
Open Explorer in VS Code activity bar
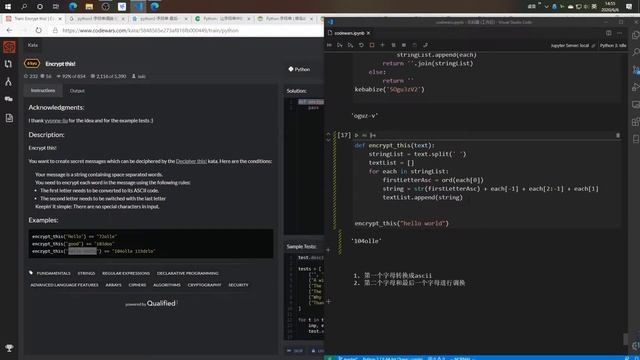click(x=635, y=35)
